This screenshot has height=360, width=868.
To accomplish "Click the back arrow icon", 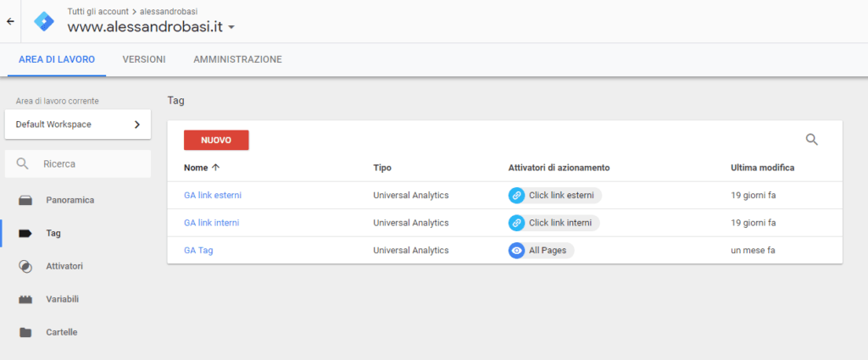I will (10, 21).
